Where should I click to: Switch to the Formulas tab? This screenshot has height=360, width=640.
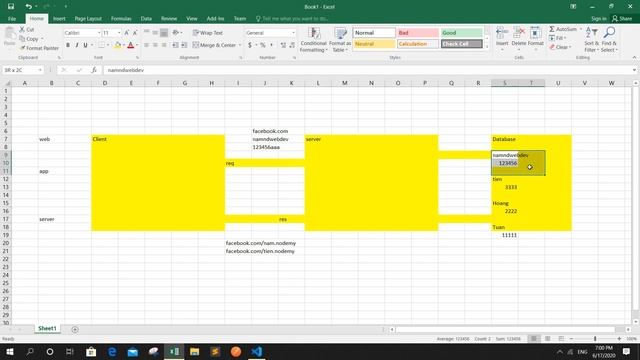[121, 19]
